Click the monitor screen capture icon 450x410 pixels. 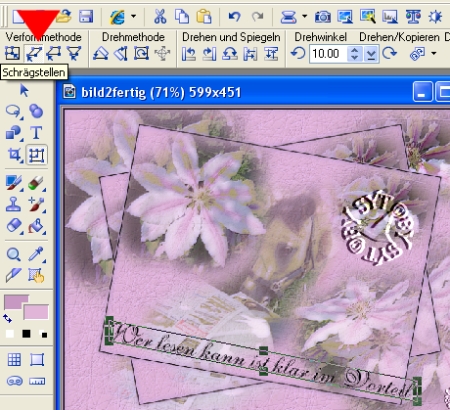[345, 16]
